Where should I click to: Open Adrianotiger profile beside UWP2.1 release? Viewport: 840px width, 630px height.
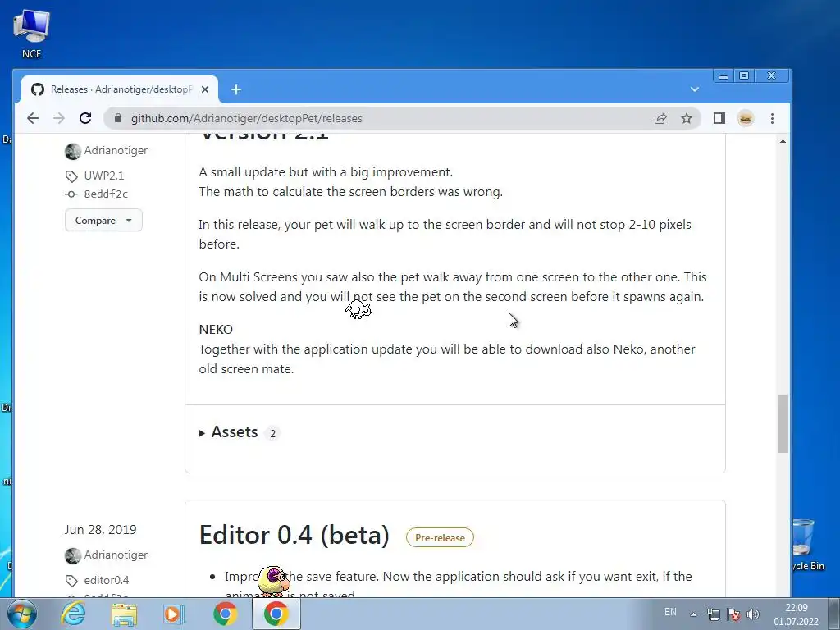[115, 151]
